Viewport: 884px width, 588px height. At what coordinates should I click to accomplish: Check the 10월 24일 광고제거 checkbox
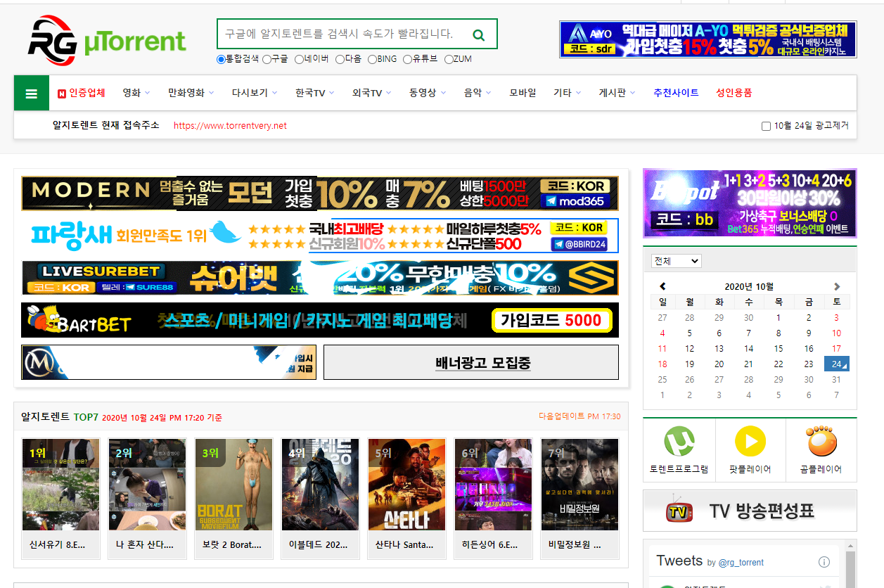pyautogui.click(x=766, y=126)
